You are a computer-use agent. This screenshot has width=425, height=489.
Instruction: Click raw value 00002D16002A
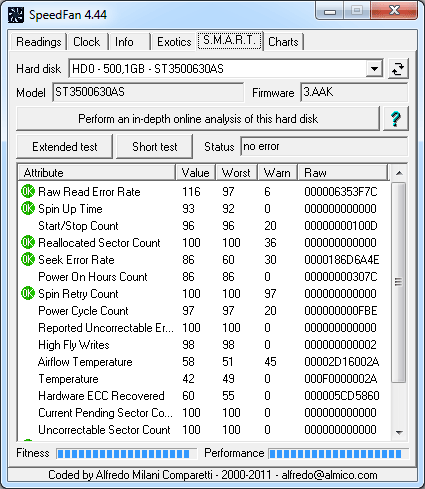342,362
